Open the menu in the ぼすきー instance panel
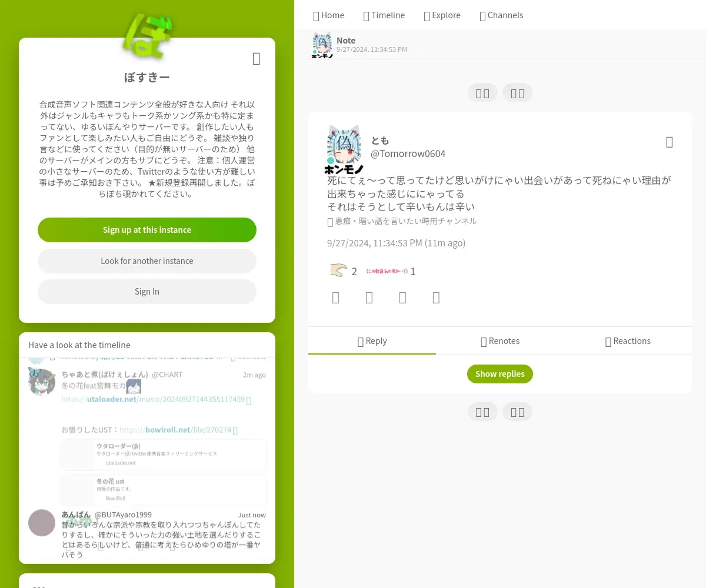Viewport: 706px width, 588px height. click(x=257, y=58)
